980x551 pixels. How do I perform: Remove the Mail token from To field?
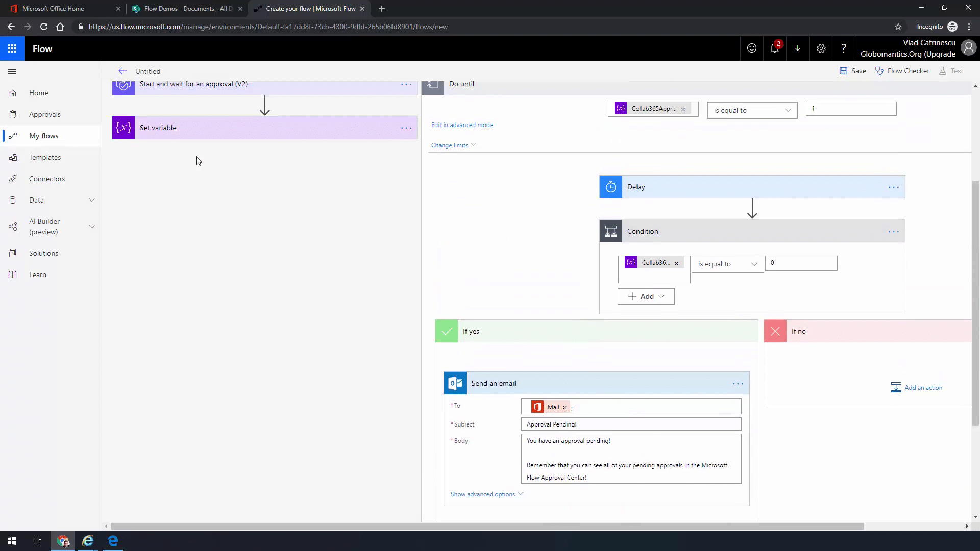(565, 407)
